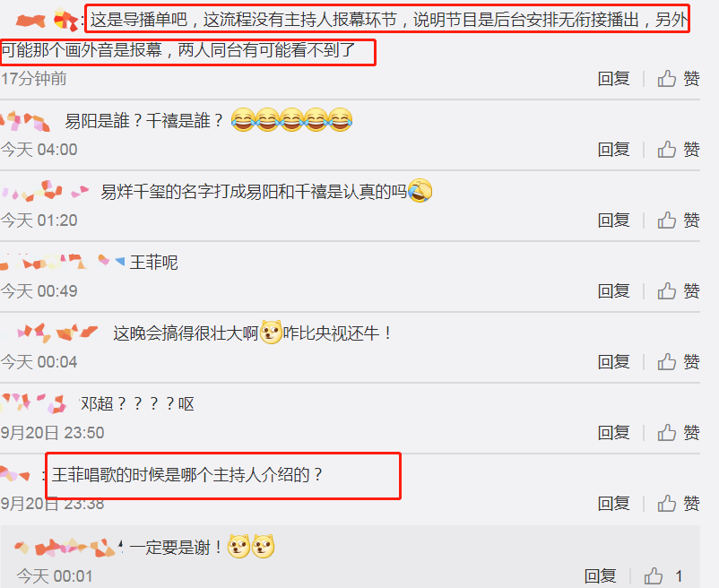Image resolution: width=719 pixels, height=588 pixels.
Task: Reply to the 23:38 王菲唱歌 comment
Action: coord(613,504)
